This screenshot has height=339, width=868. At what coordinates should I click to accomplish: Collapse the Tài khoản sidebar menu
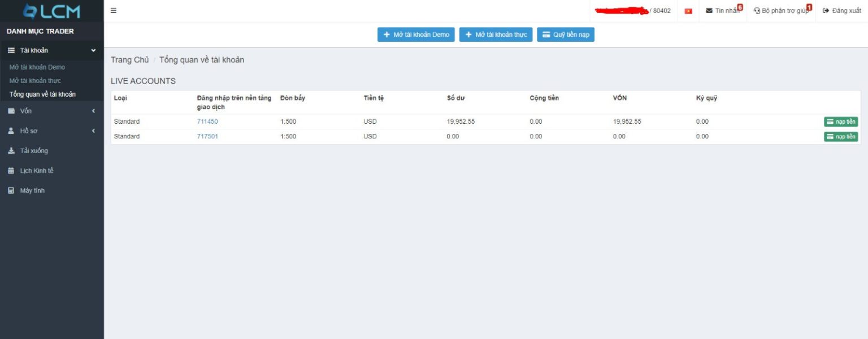click(52, 50)
